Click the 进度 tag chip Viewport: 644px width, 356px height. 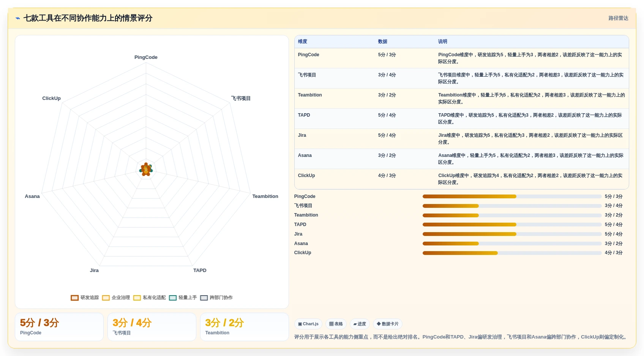pos(360,324)
